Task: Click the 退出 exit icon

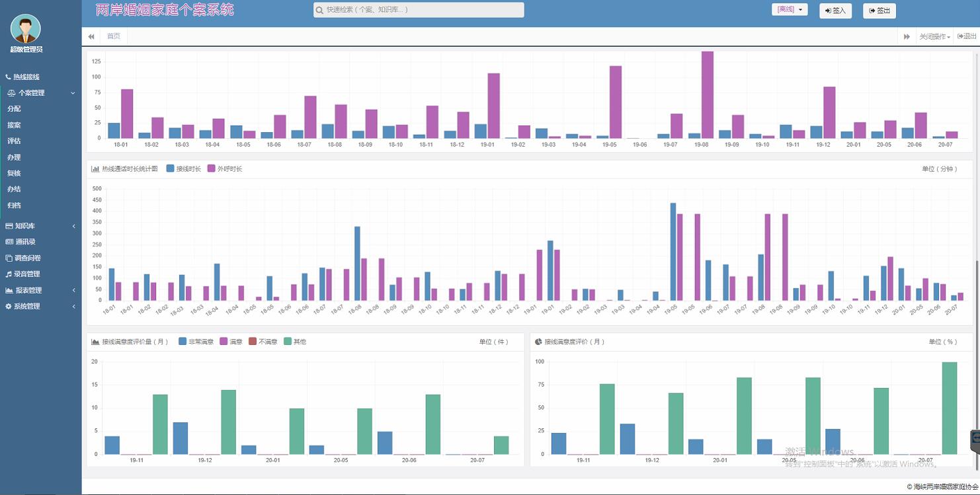Action: (x=960, y=36)
